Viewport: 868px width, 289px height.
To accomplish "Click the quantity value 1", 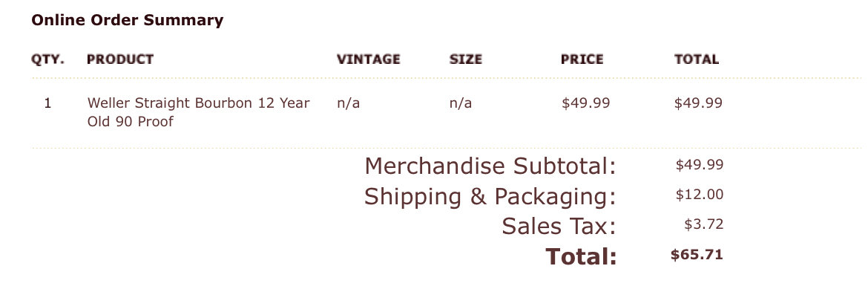I will pos(47,103).
